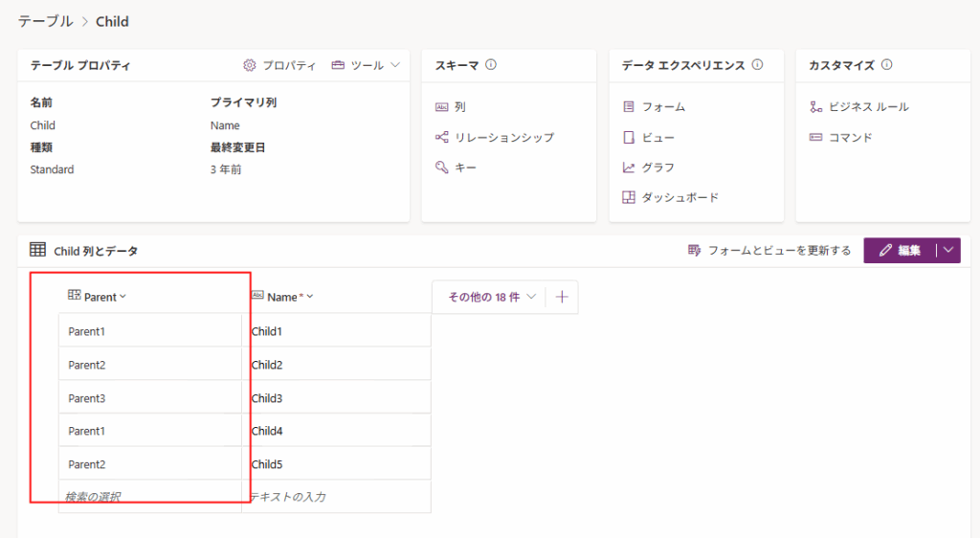Select the Child3 cell in Name column

point(335,397)
